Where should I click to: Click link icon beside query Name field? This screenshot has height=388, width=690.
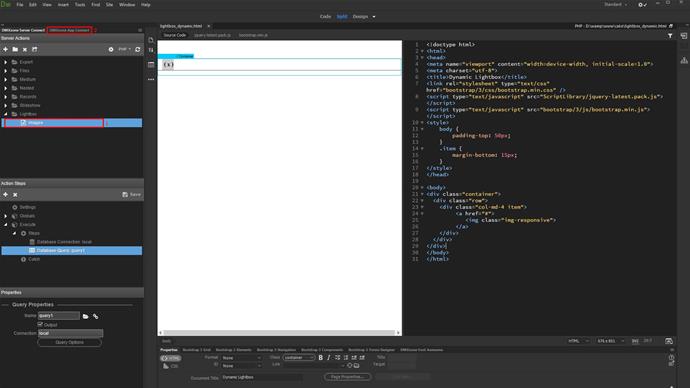pos(95,316)
